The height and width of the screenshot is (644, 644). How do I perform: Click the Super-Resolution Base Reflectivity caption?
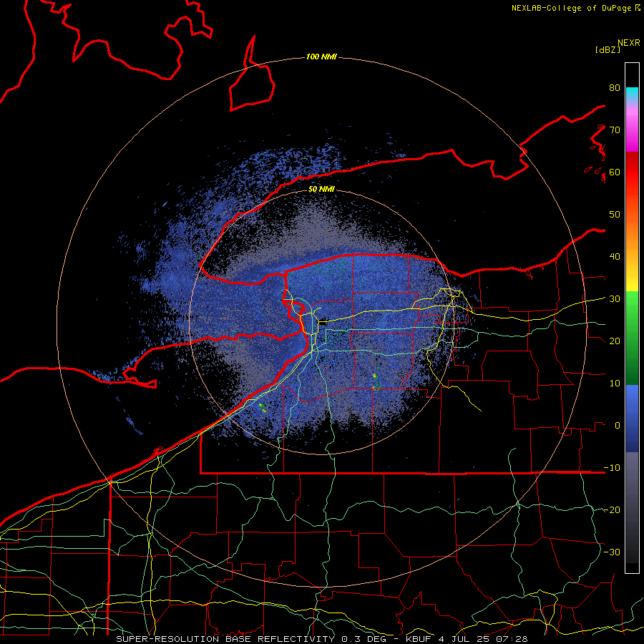[225, 639]
